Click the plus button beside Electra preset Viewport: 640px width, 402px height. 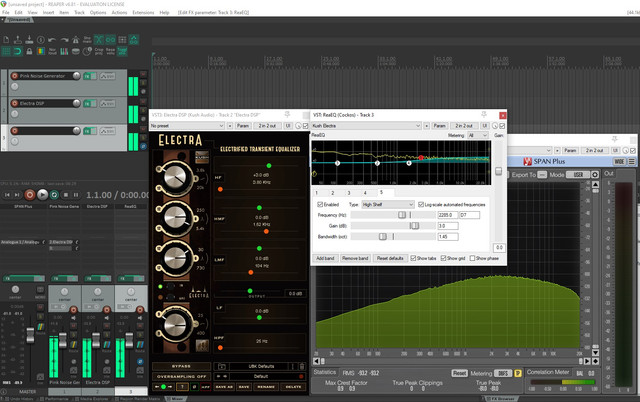230,126
